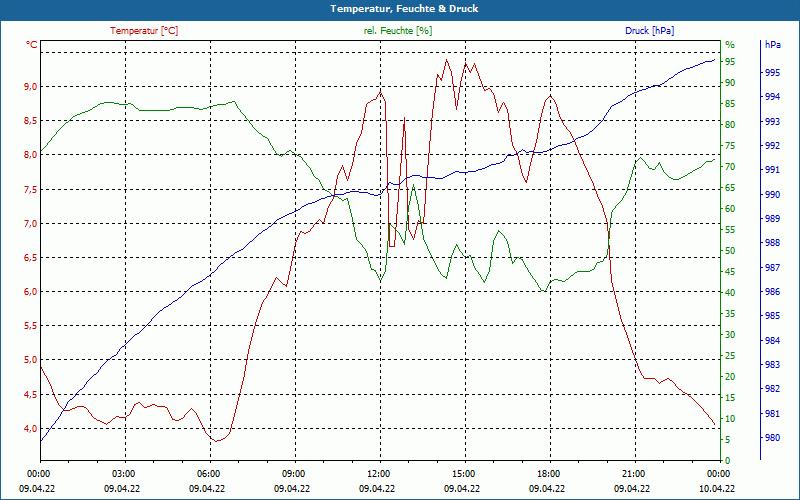Click the '981' pressure axis value
800x500 pixels.
point(772,413)
